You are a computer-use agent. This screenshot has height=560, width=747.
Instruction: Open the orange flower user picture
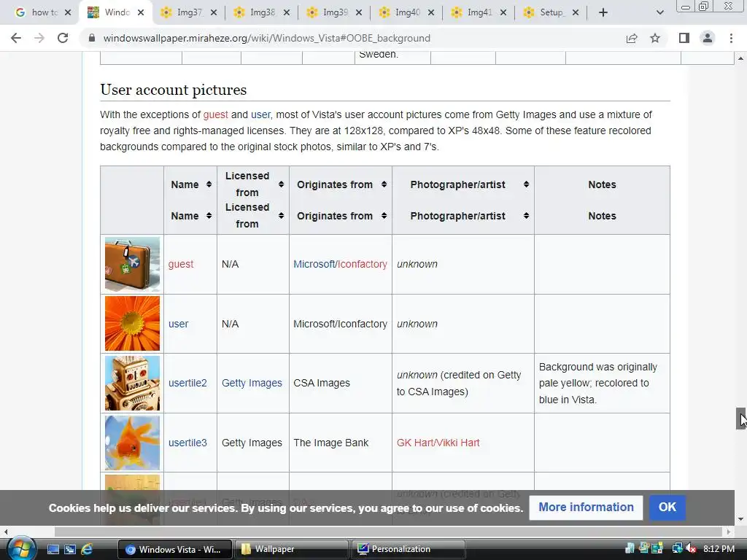[x=133, y=323]
